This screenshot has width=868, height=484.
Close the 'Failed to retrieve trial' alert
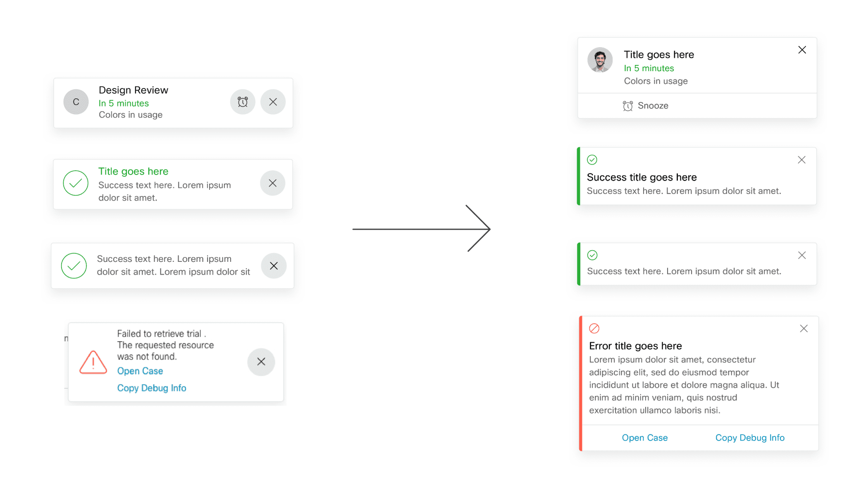pyautogui.click(x=261, y=362)
